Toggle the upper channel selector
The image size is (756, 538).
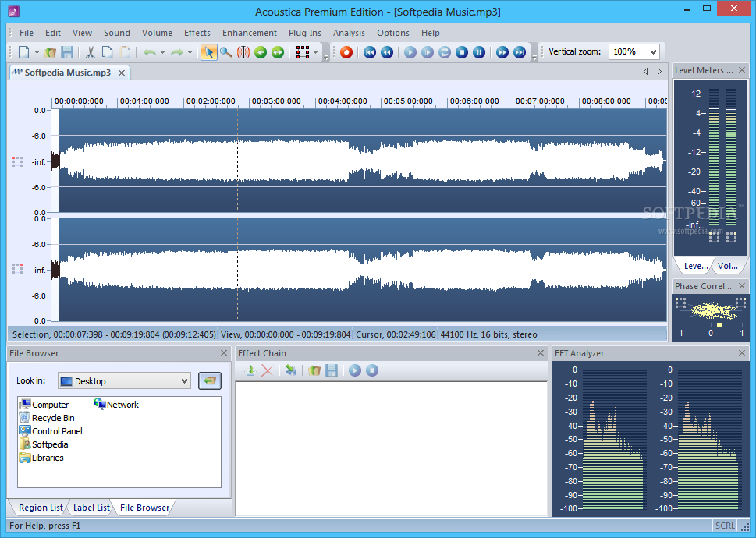tap(17, 162)
